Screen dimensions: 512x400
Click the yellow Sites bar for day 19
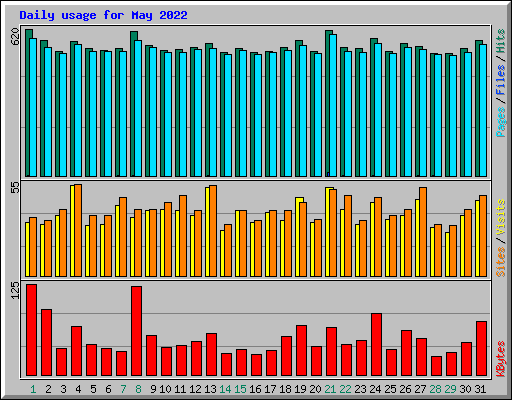pyautogui.click(x=297, y=237)
